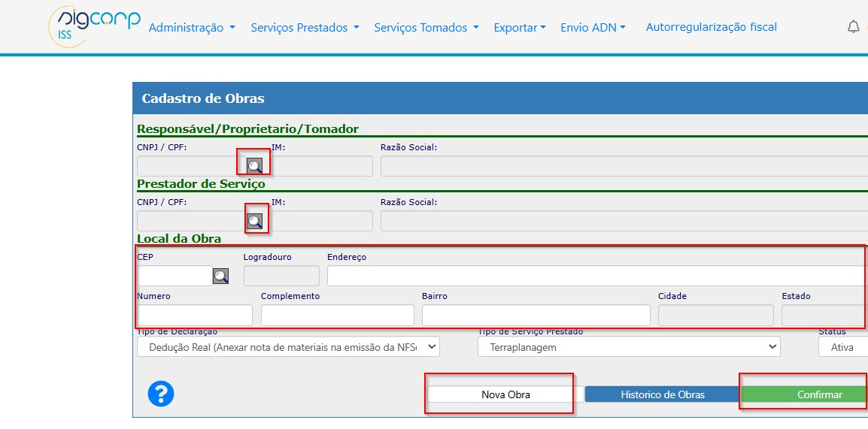Open the Serviços Tomados menu
The width and height of the screenshot is (868, 429).
[426, 28]
